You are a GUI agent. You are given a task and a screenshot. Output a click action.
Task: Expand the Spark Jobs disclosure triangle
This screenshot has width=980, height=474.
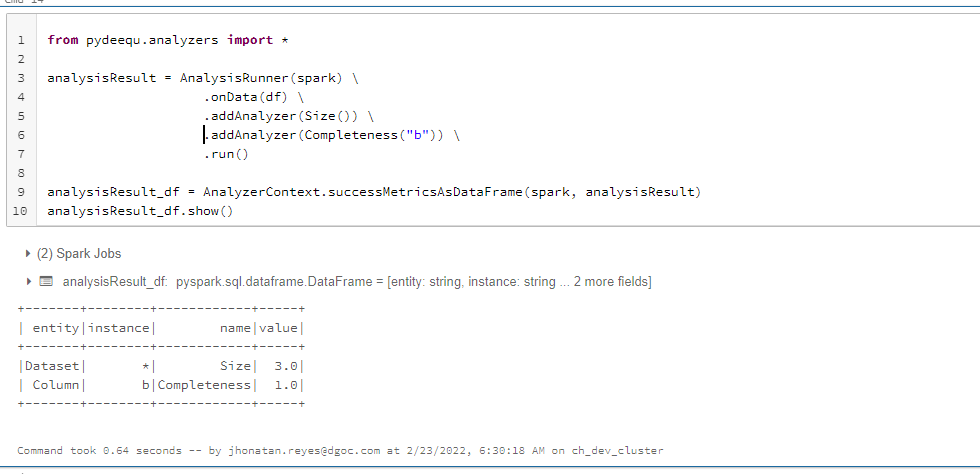coord(27,254)
